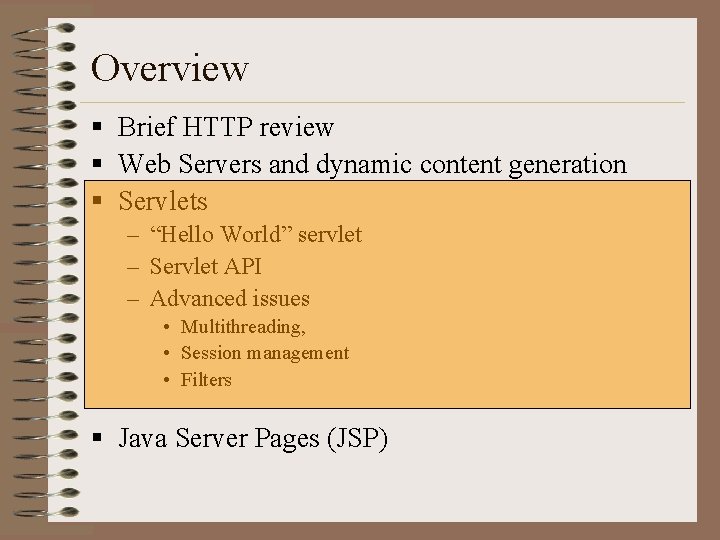This screenshot has height=540, width=720.
Task: Select the 'Servlet API' sub-item
Action: click(x=205, y=266)
